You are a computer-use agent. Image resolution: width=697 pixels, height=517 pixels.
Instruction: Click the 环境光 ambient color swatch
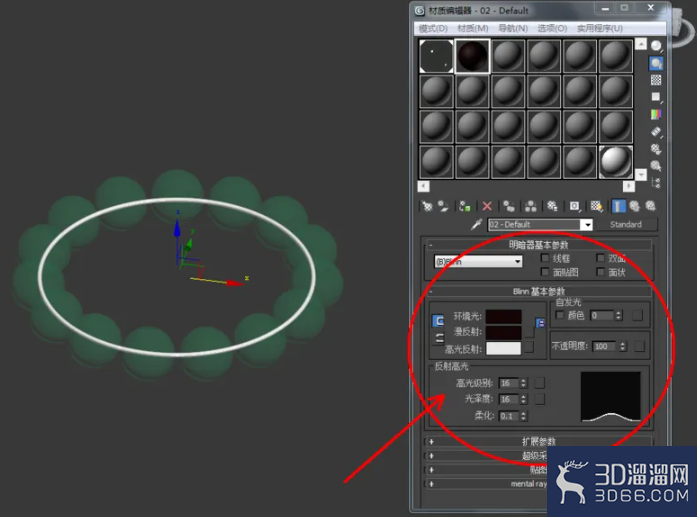pos(504,317)
